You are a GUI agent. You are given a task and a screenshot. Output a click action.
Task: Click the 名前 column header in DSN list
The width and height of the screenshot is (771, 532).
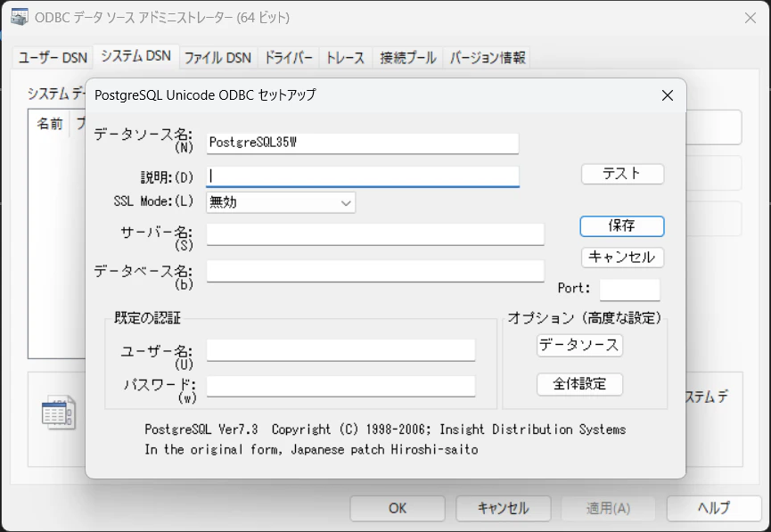click(x=50, y=124)
